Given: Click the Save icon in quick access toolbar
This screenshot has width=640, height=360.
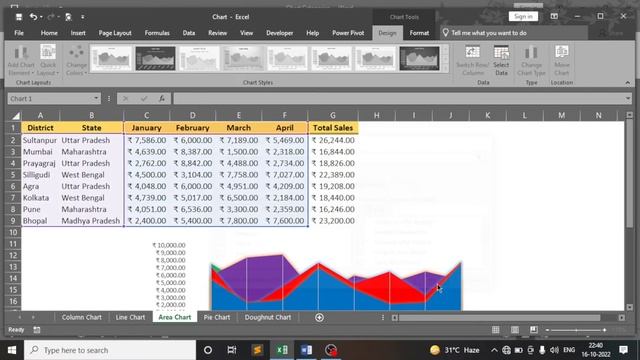Looking at the screenshot, I should coord(19,17).
